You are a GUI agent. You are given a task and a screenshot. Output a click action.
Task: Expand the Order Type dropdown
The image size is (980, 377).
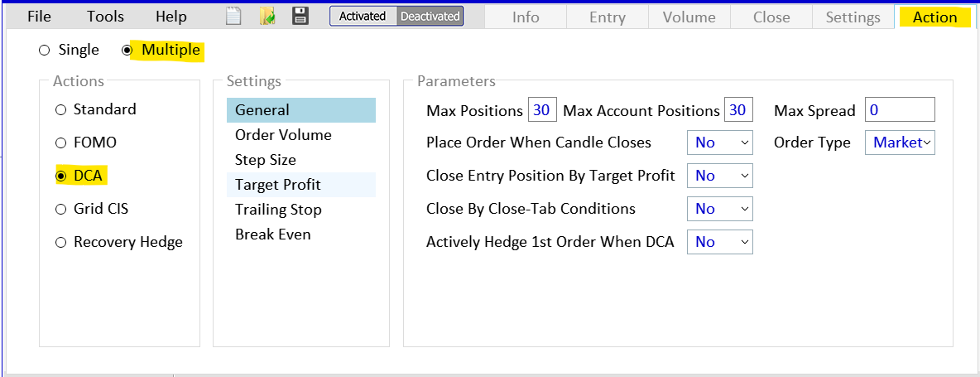point(900,143)
